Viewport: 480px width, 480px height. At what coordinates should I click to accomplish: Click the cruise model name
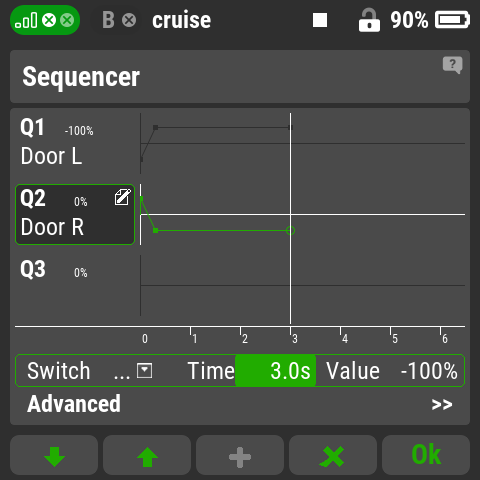(x=182, y=20)
